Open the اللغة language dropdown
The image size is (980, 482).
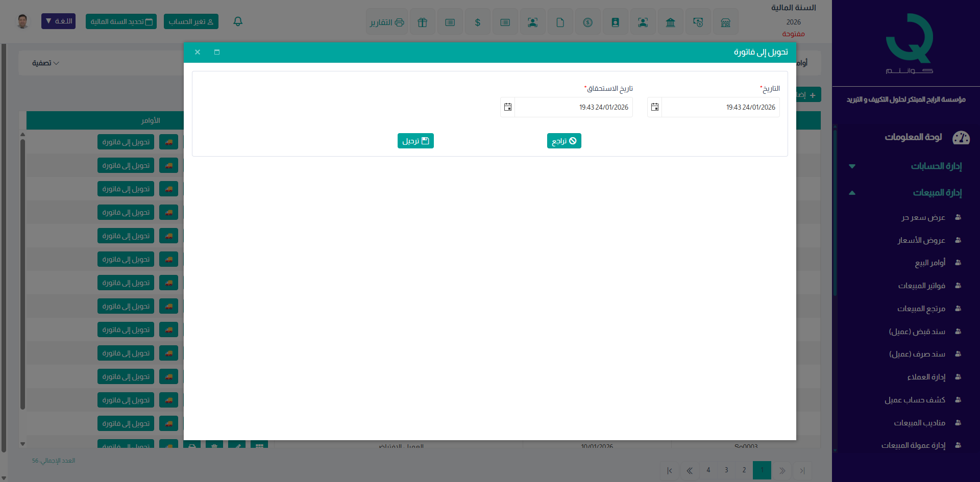[58, 21]
